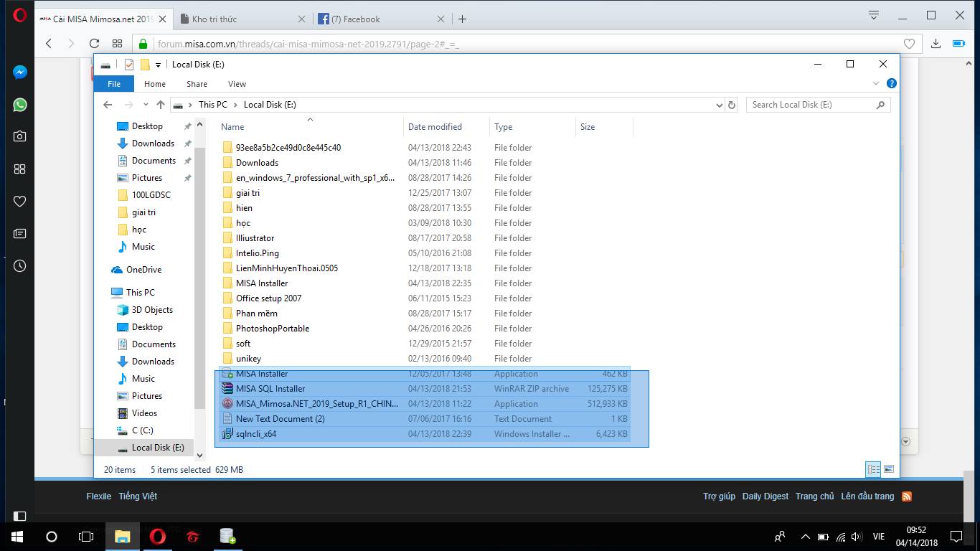The image size is (980, 551).
Task: Click Opera address bar URL
Action: point(308,44)
